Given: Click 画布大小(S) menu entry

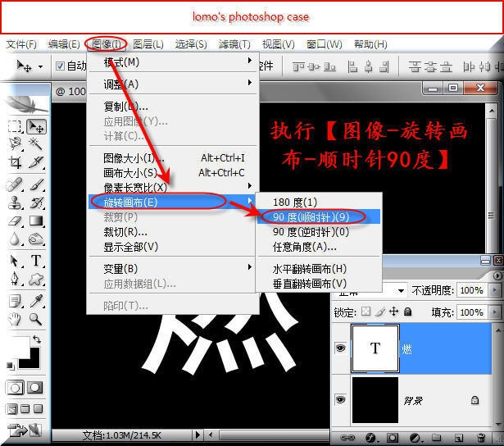Looking at the screenshot, I should coord(174,173).
